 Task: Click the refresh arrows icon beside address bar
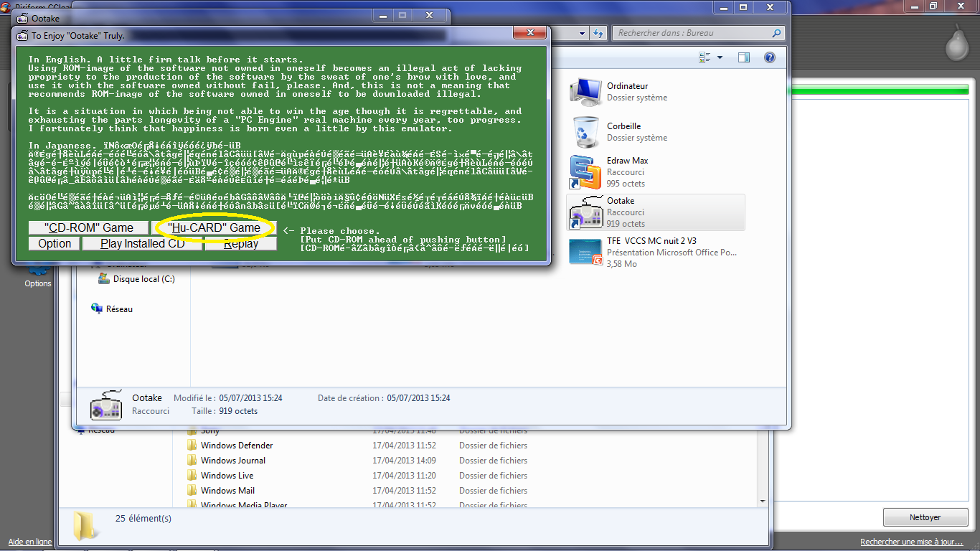pyautogui.click(x=598, y=33)
